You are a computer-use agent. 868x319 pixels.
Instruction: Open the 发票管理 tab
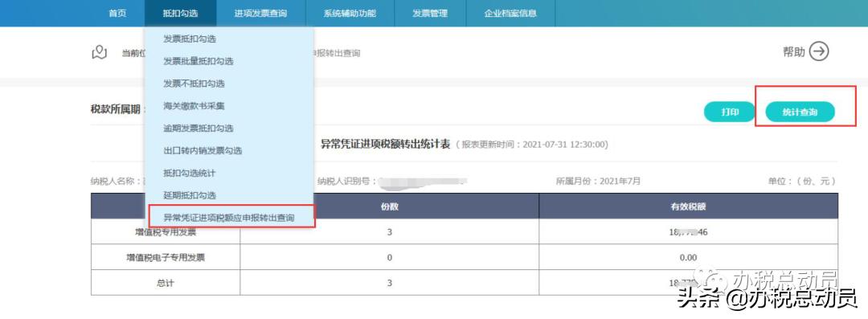430,14
